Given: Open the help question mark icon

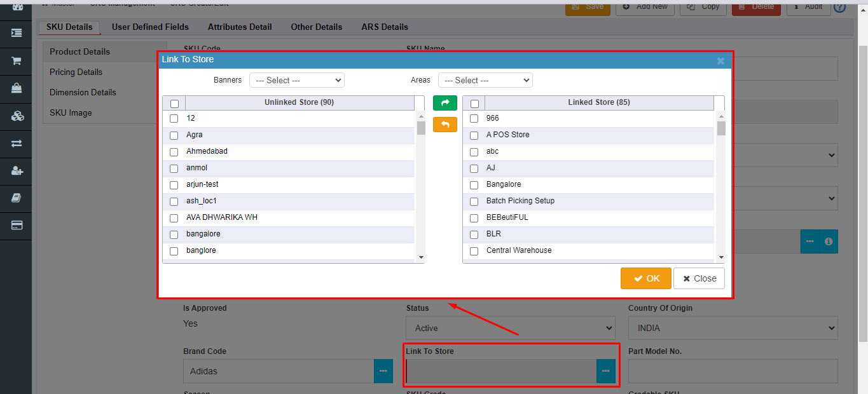Looking at the screenshot, I should pos(839,7).
